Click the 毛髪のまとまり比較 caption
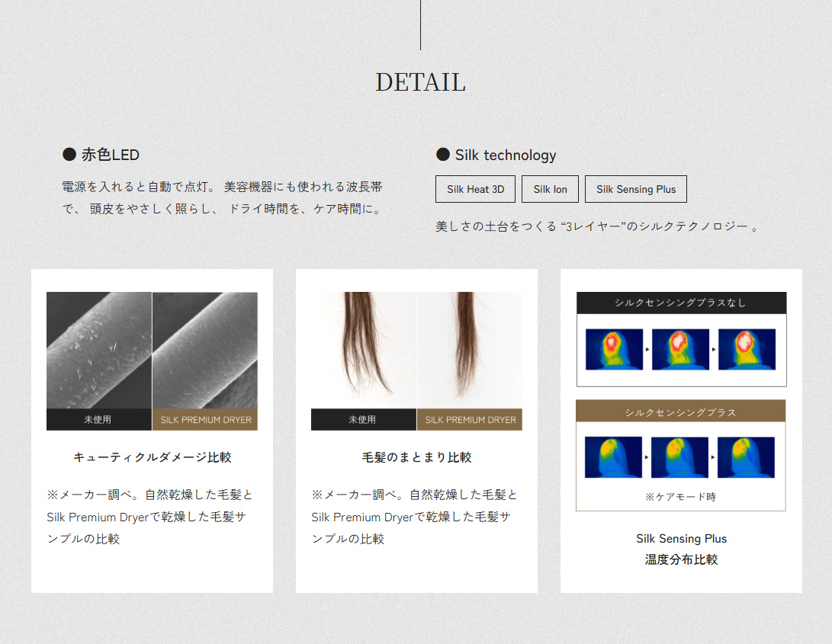The image size is (832, 644). tap(416, 457)
